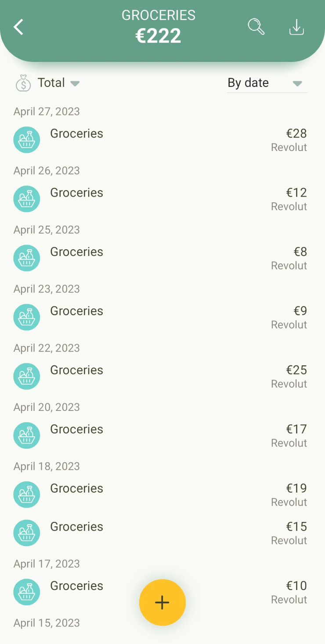Click the GROCERIES €222 header title
The height and width of the screenshot is (644, 325).
158,27
